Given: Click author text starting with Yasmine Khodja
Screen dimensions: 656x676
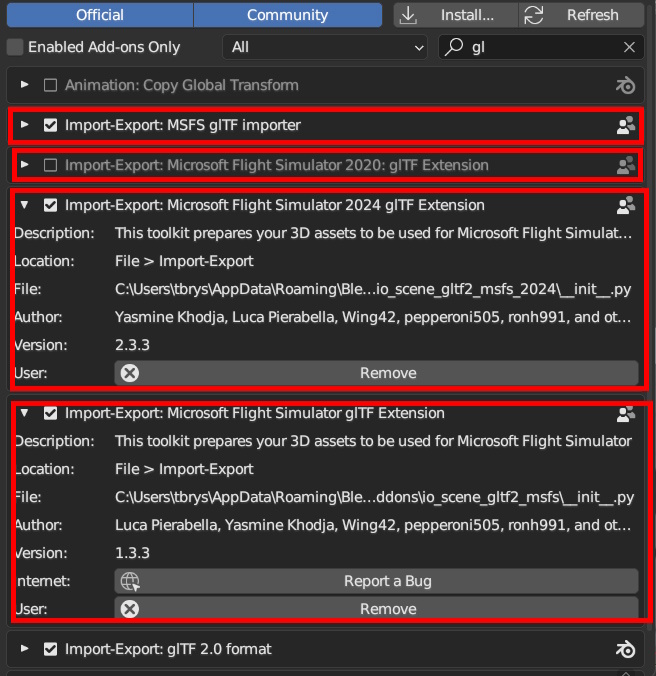Looking at the screenshot, I should click(x=373, y=317).
